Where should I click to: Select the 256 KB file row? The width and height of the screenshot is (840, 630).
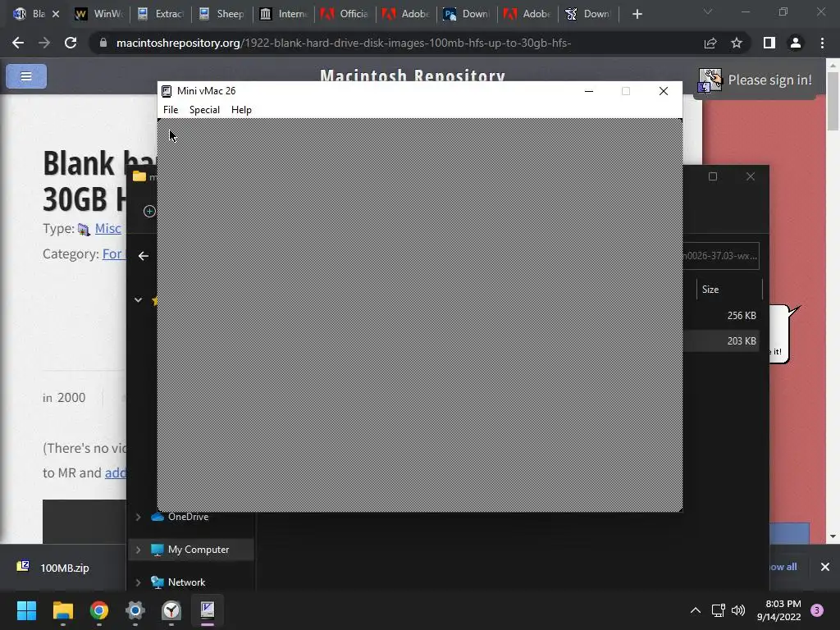[x=721, y=316]
